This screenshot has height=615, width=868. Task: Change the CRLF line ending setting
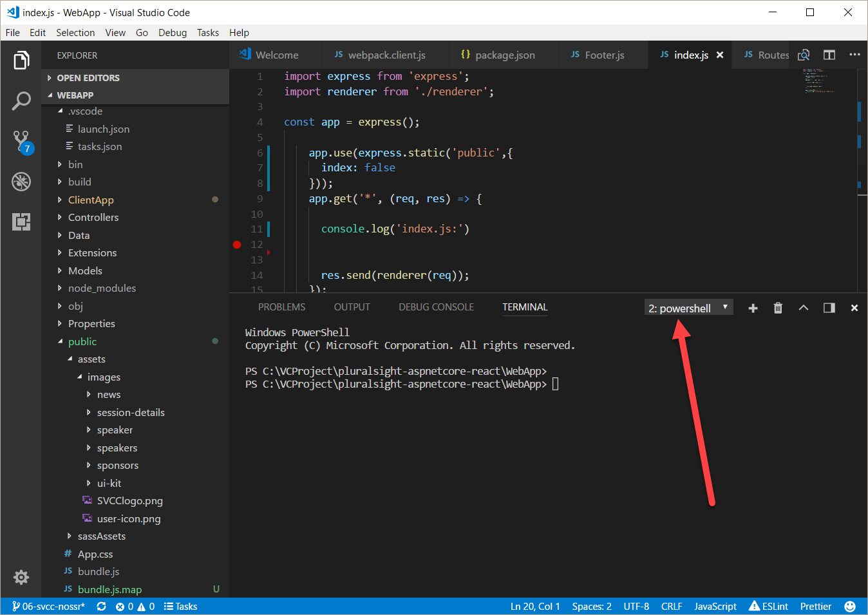coord(672,607)
